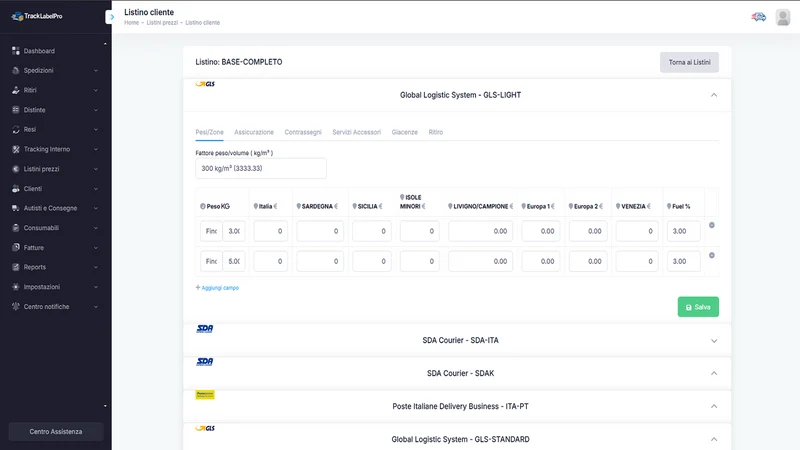Click the Distinte list icon
Image resolution: width=800 pixels, height=450 pixels.
(16, 110)
